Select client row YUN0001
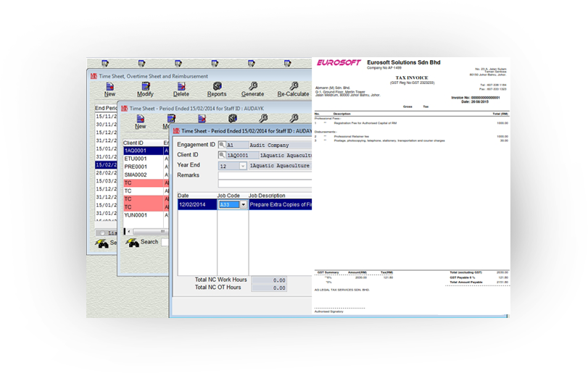The width and height of the screenshot is (588, 373). pyautogui.click(x=146, y=215)
